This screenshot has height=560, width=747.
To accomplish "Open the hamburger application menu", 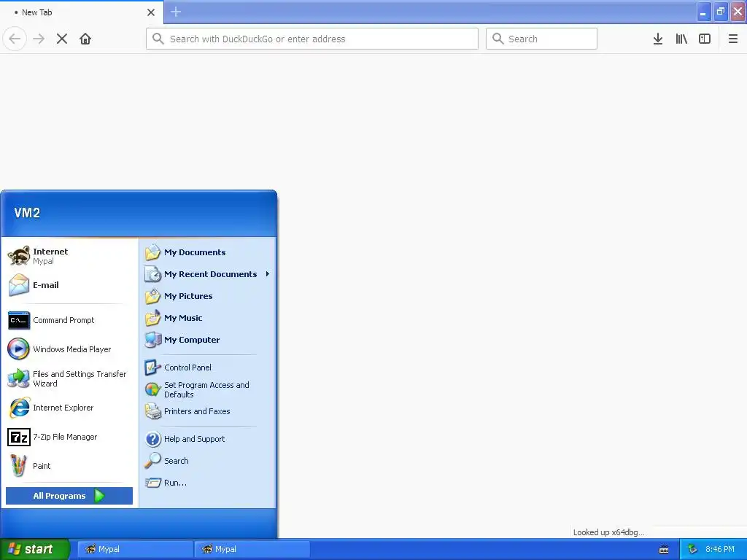I will 732,39.
